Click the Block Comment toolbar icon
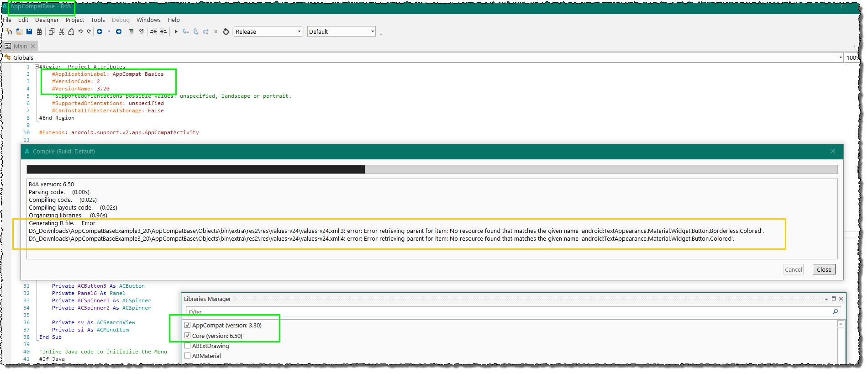The width and height of the screenshot is (868, 374). (x=131, y=32)
